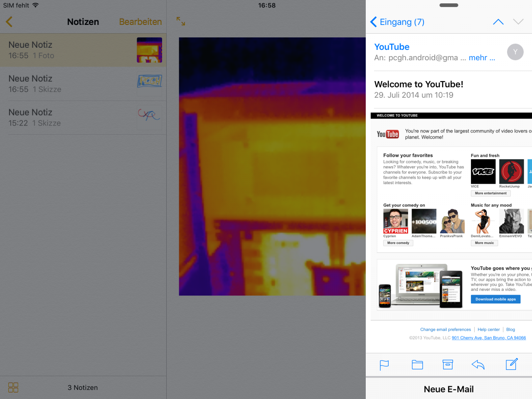This screenshot has height=399, width=532.
Task: Tap the 'SIM fehlt' status text
Action: click(x=16, y=5)
